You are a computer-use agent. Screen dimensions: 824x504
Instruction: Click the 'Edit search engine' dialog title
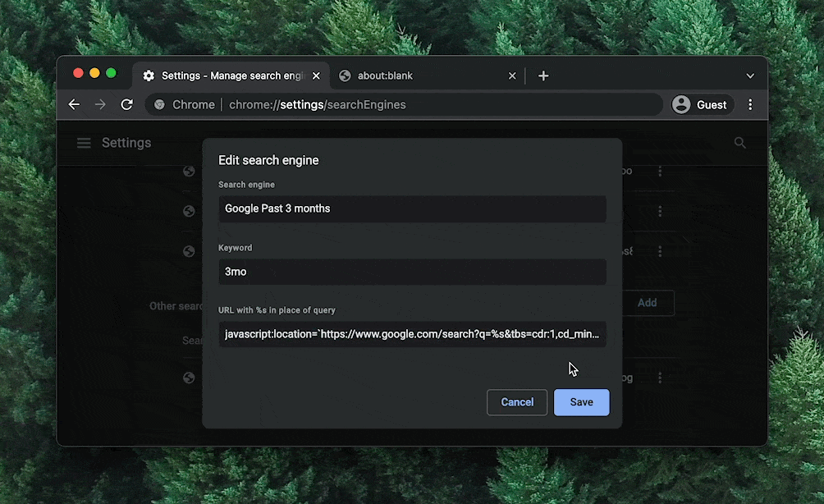click(x=268, y=160)
